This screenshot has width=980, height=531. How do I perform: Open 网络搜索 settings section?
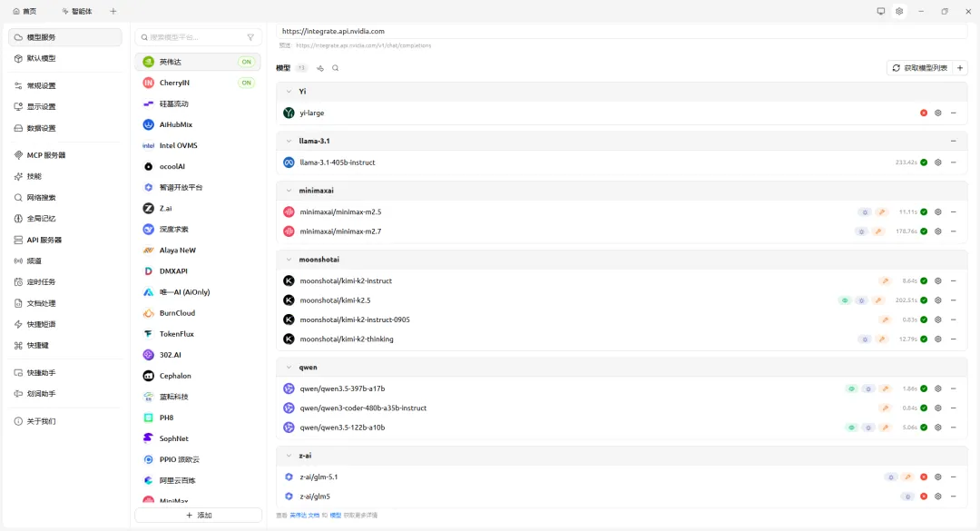(65, 198)
